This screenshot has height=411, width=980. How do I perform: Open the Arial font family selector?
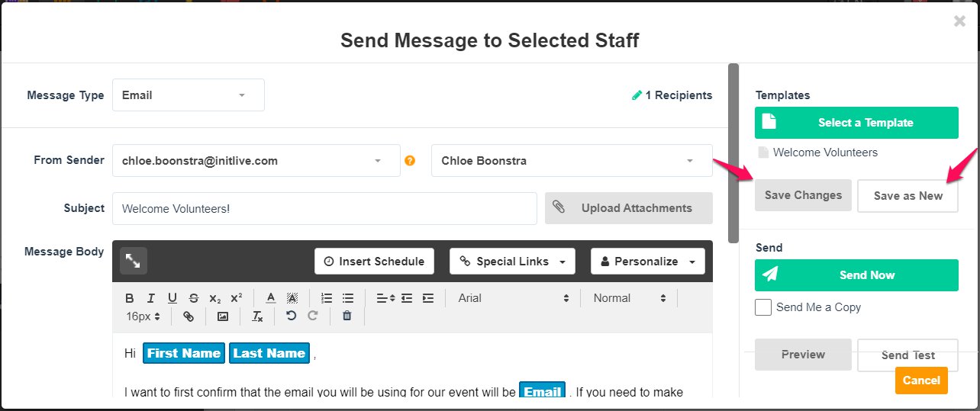514,298
